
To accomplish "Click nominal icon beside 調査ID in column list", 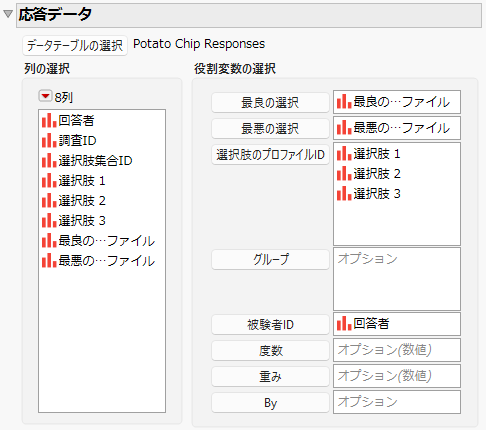I will point(49,140).
